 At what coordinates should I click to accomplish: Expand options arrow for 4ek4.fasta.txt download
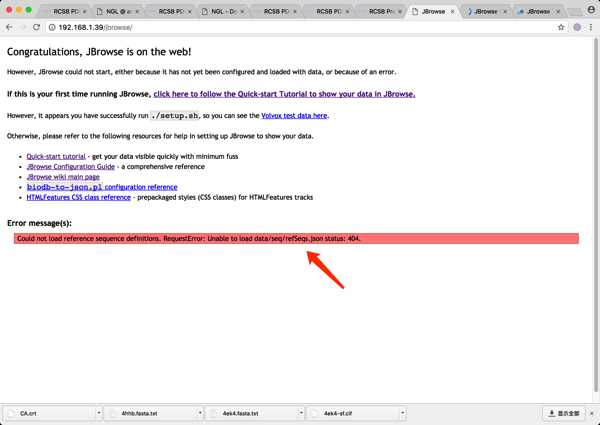[x=301, y=413]
